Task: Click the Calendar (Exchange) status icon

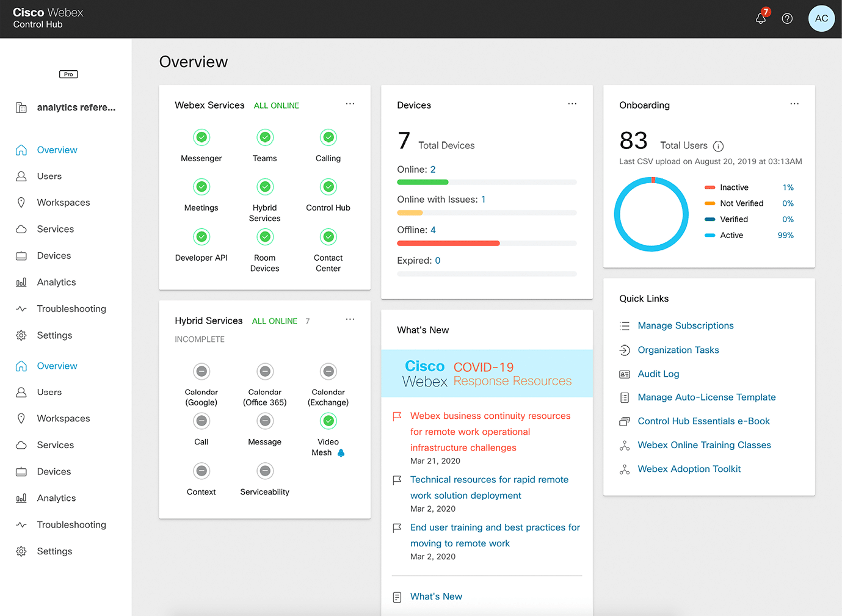Action: 328,371
